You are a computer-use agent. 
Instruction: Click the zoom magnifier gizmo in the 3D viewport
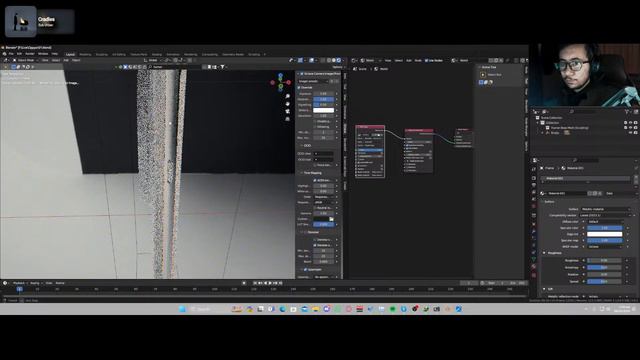click(x=288, y=96)
